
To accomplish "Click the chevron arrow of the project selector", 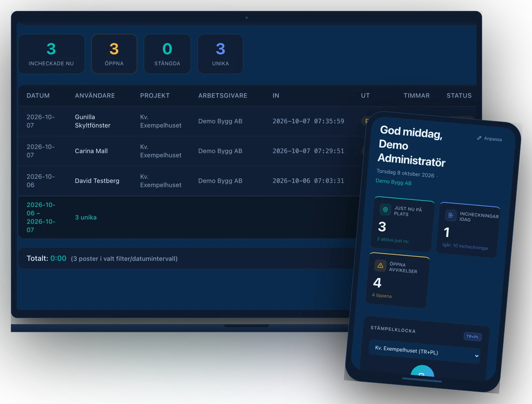I will [477, 356].
